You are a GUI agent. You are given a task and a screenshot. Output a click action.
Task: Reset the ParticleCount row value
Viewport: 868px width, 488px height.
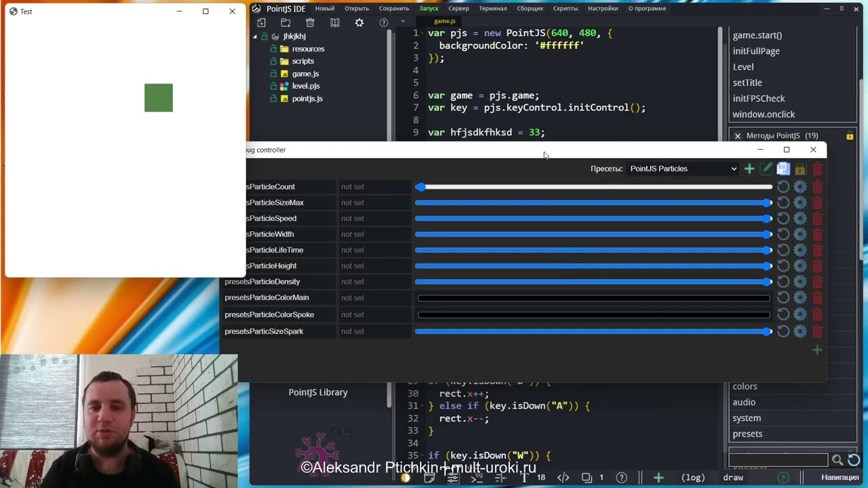(783, 186)
